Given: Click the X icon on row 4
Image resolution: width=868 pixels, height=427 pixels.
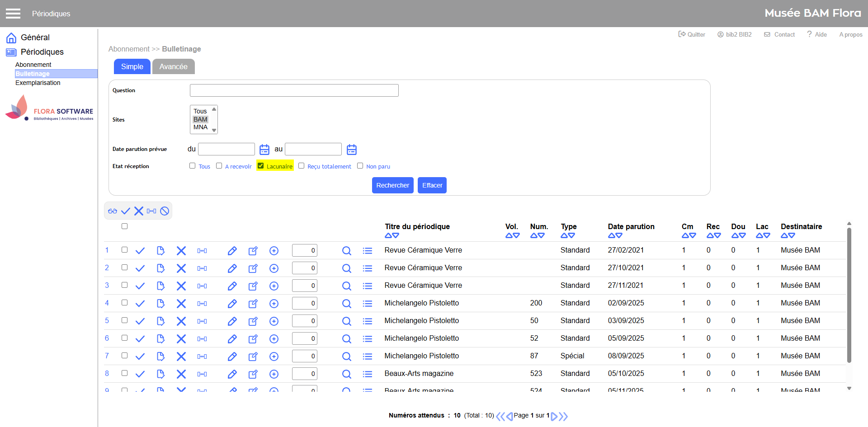Looking at the screenshot, I should point(181,304).
